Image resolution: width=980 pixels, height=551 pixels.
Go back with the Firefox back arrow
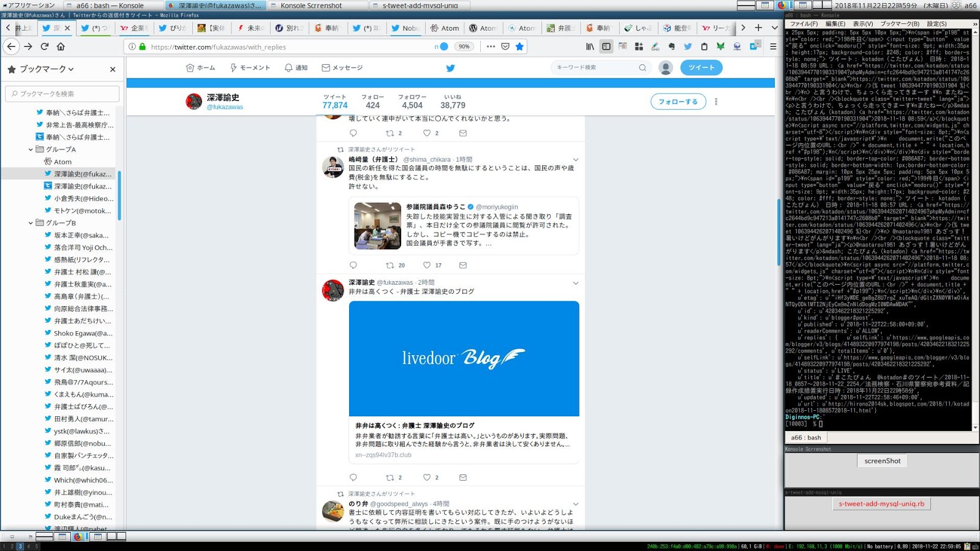11,47
